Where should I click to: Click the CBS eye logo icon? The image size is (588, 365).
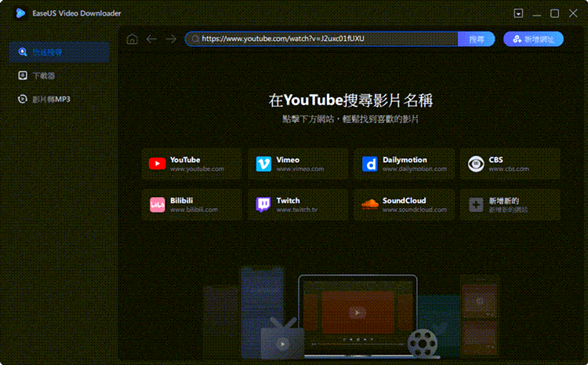[476, 164]
